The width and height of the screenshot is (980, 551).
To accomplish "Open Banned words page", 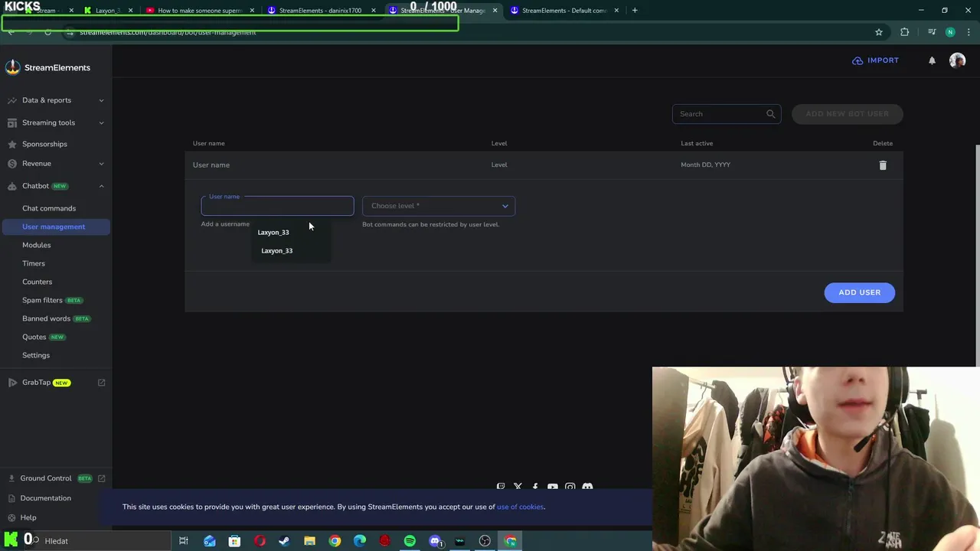I will click(x=46, y=318).
